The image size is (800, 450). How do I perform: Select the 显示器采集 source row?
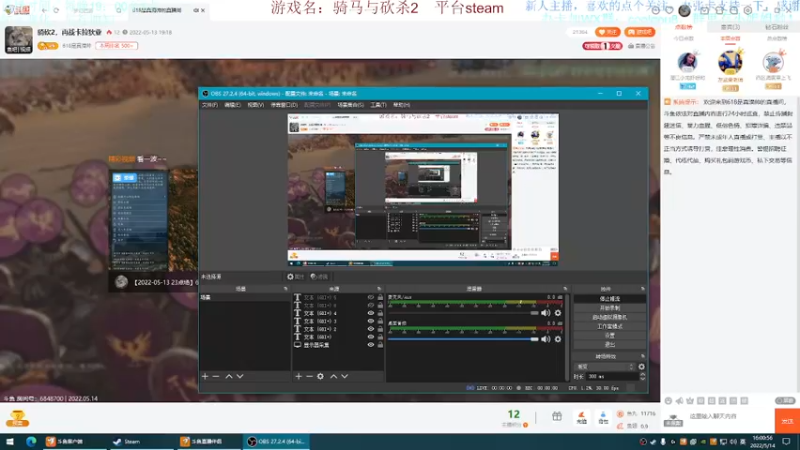pyautogui.click(x=338, y=345)
